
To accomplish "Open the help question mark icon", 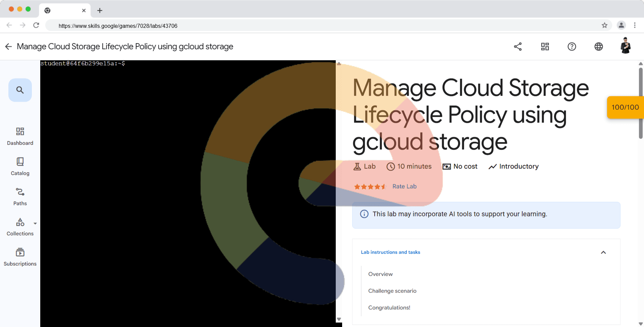I will [572, 47].
